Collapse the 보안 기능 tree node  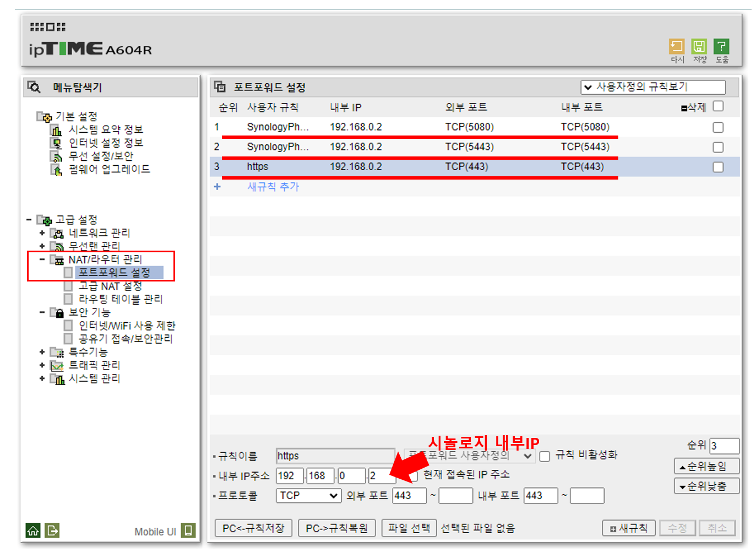42,312
